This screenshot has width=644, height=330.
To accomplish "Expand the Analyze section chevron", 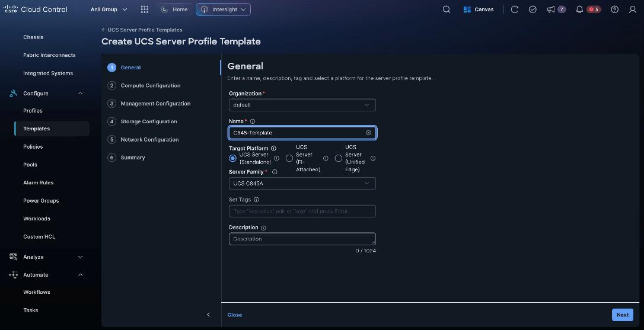I will [x=81, y=257].
